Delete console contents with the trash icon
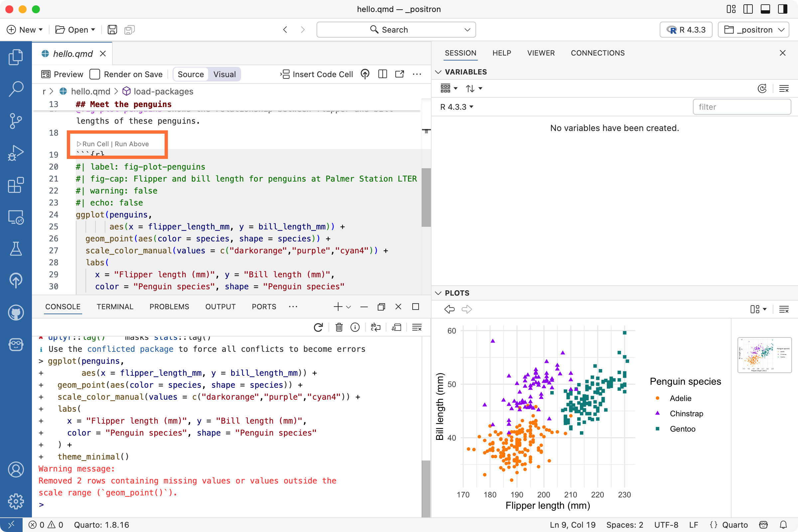The width and height of the screenshot is (798, 532). point(339,327)
